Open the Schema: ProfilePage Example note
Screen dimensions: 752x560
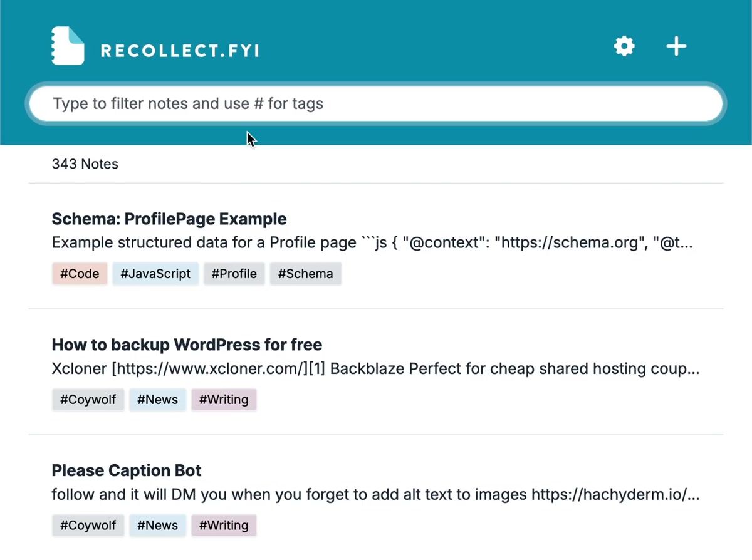pyautogui.click(x=169, y=219)
